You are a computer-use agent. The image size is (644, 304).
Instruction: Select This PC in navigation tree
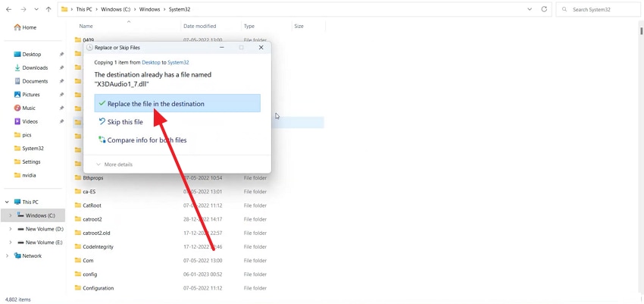pyautogui.click(x=30, y=202)
